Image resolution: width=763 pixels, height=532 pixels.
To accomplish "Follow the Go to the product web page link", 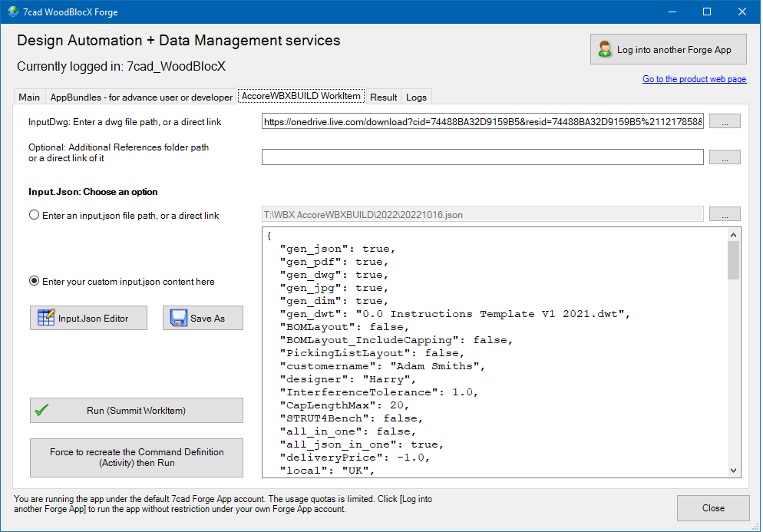I will [x=694, y=79].
